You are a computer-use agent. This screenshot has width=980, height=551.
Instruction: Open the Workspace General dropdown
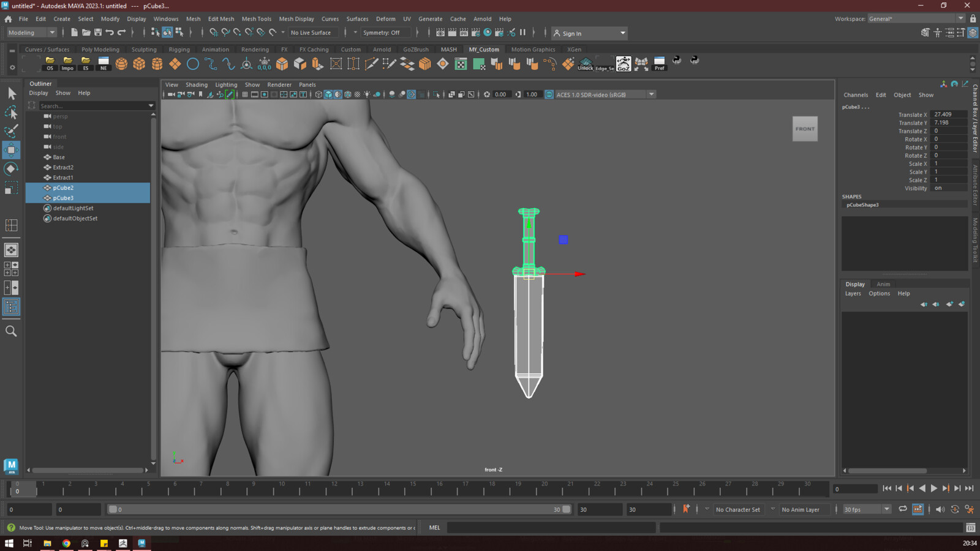pyautogui.click(x=916, y=19)
